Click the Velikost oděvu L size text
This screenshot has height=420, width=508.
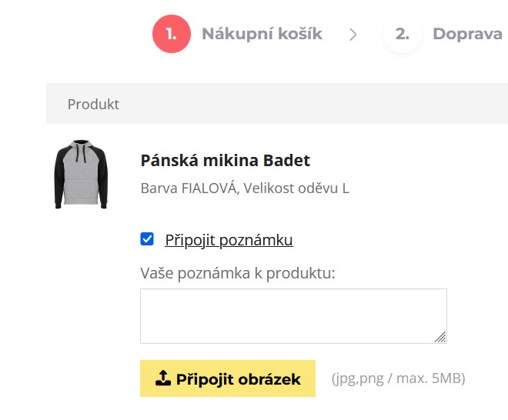coord(296,188)
